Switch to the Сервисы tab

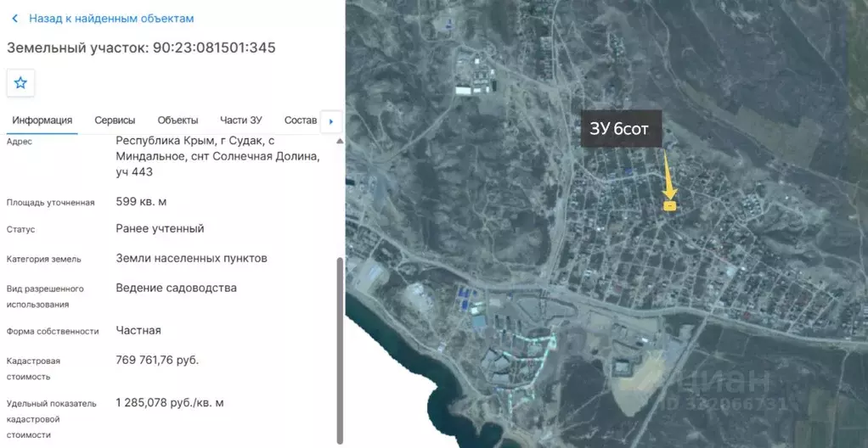115,120
